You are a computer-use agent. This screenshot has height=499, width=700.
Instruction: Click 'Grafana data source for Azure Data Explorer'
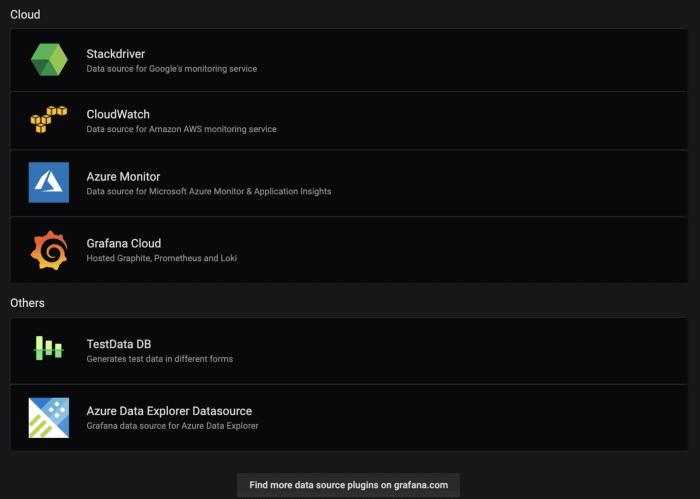pyautogui.click(x=172, y=426)
